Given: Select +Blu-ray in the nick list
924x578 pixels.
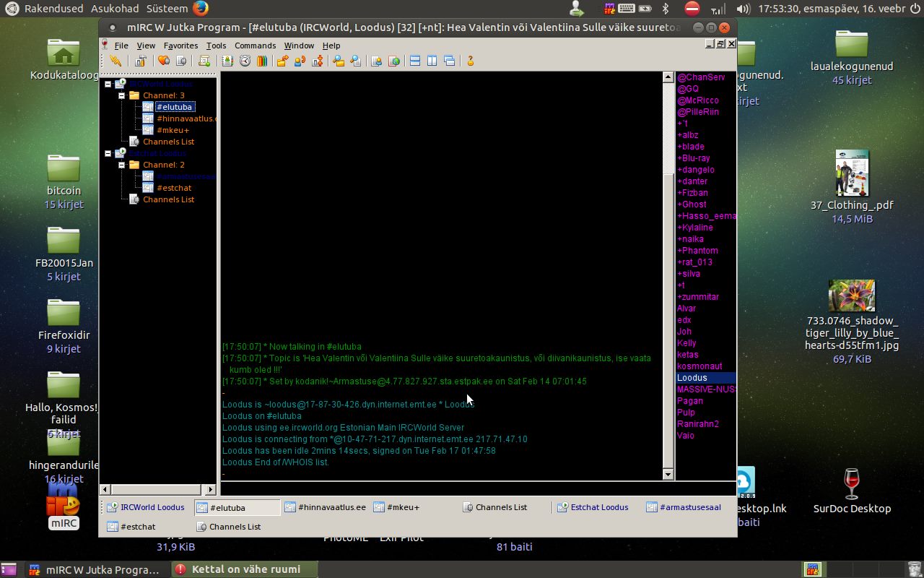Looking at the screenshot, I should (694, 158).
